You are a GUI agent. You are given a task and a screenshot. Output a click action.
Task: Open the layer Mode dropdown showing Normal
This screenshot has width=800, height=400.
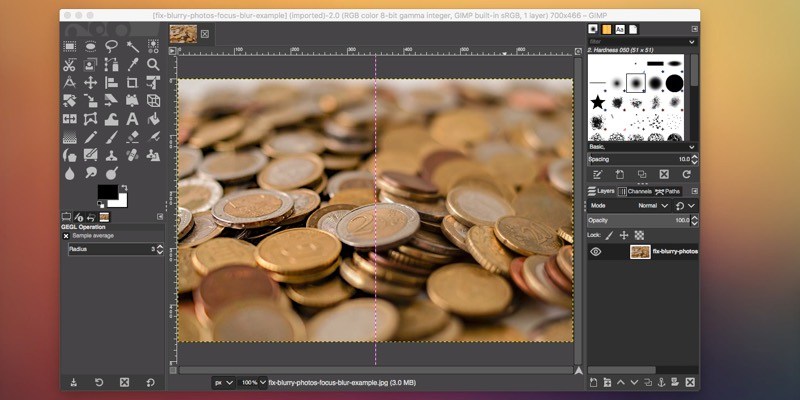pyautogui.click(x=650, y=205)
